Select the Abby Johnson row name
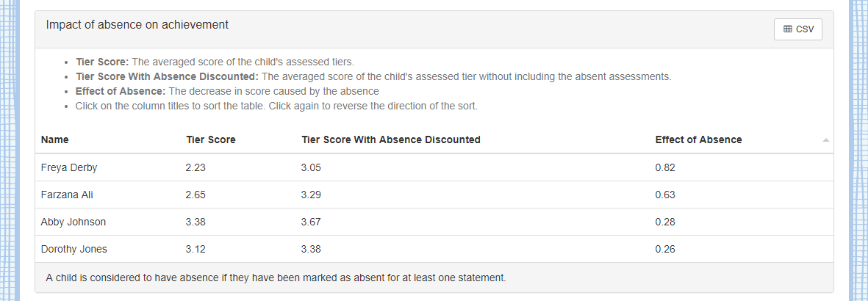The width and height of the screenshot is (868, 301). point(73,222)
